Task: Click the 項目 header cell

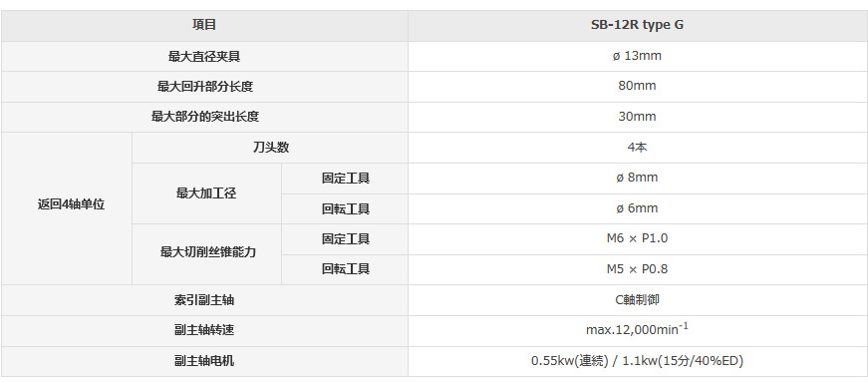Action: 204,26
